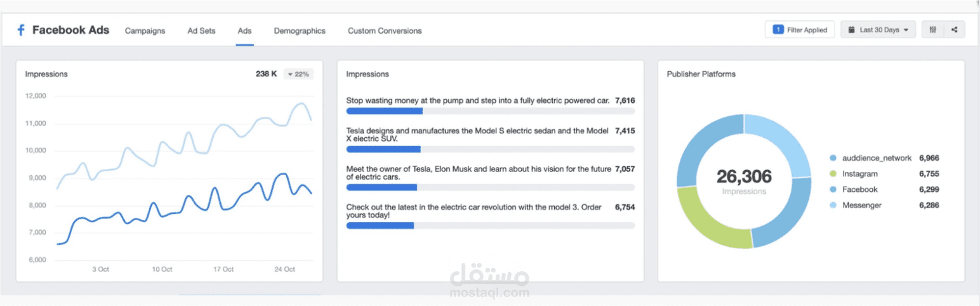Image resolution: width=980 pixels, height=306 pixels.
Task: Click the Messenger legend dot
Action: click(833, 206)
